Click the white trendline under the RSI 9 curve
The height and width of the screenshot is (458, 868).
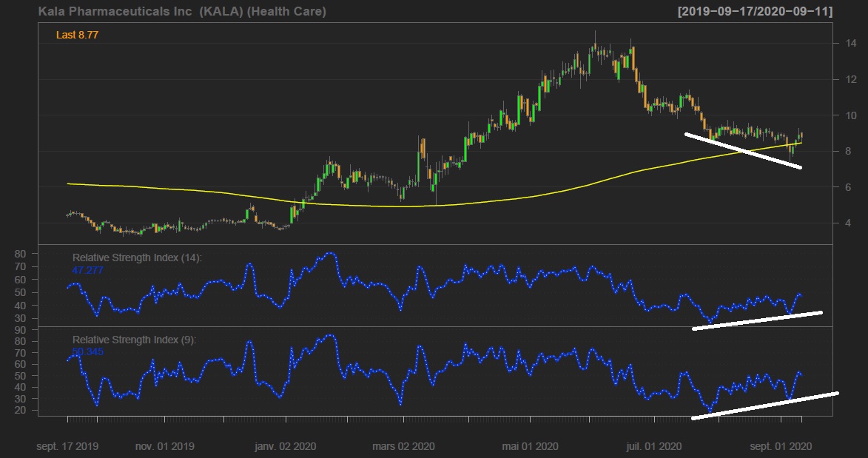pyautogui.click(x=765, y=406)
